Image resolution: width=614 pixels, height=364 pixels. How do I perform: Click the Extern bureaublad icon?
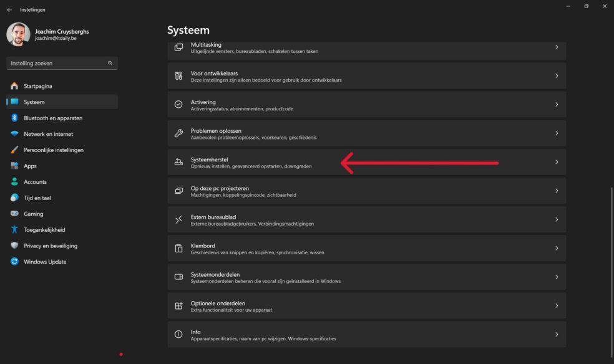pyautogui.click(x=178, y=219)
